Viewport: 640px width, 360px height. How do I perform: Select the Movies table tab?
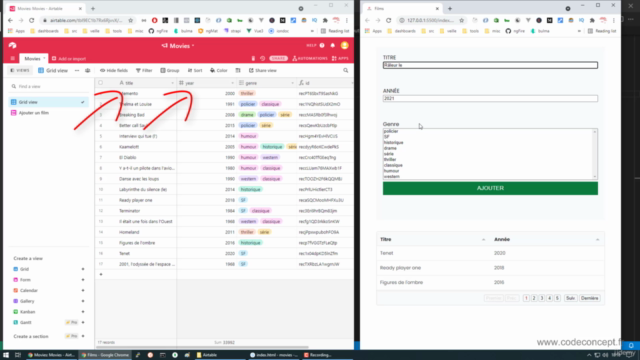[x=32, y=58]
